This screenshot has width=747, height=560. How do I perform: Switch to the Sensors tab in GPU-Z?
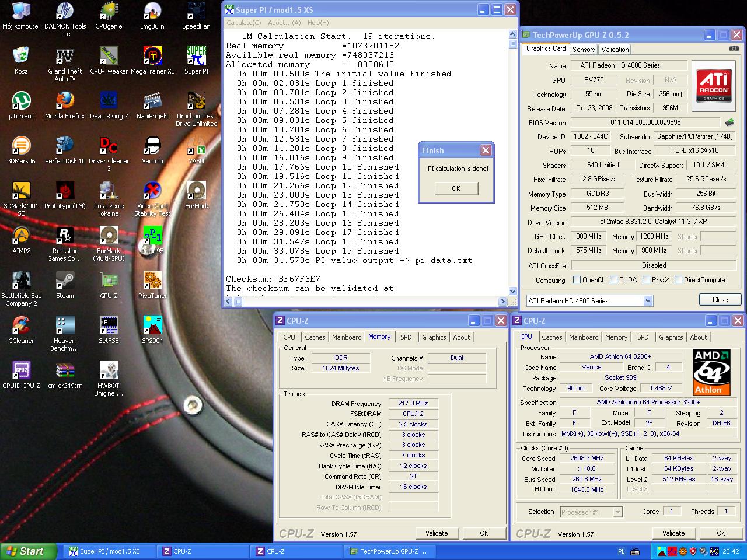[x=584, y=50]
